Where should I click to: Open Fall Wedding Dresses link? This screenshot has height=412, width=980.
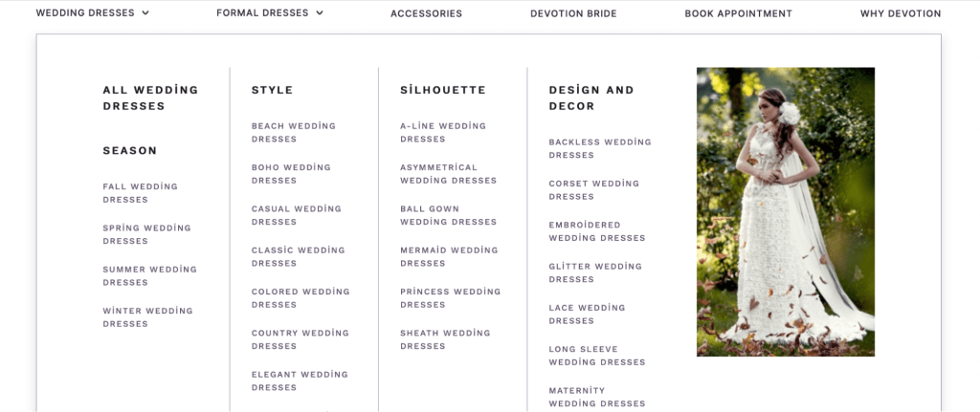point(141,193)
